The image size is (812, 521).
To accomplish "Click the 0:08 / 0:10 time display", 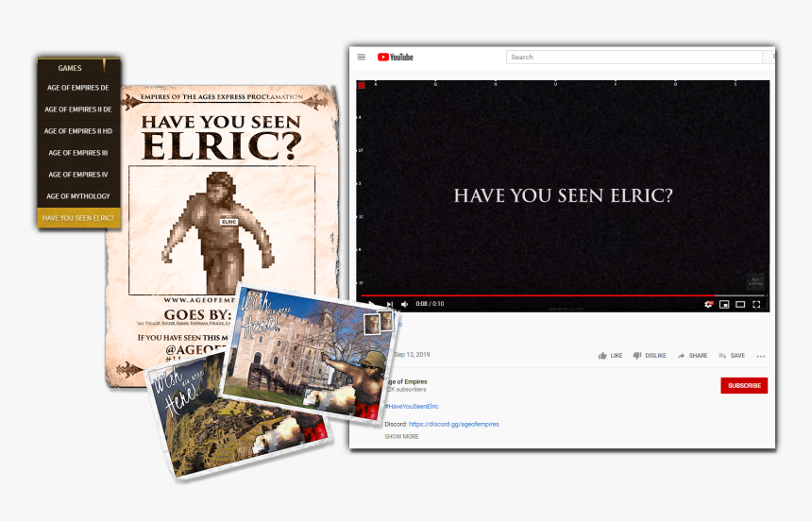I will (x=430, y=304).
